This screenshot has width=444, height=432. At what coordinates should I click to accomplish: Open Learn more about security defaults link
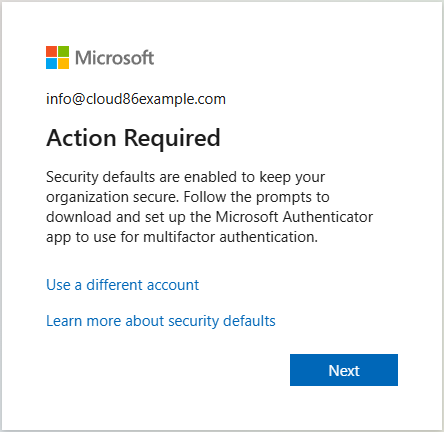coord(161,321)
